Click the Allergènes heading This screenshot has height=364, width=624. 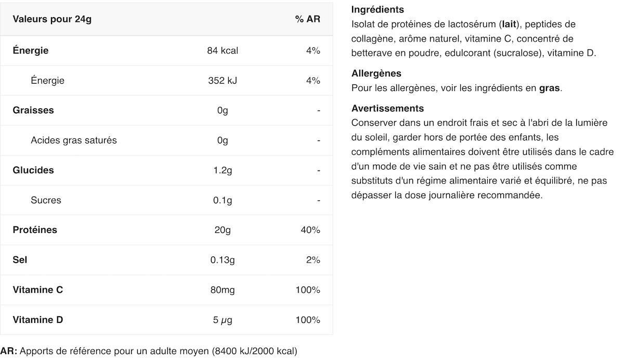click(376, 74)
